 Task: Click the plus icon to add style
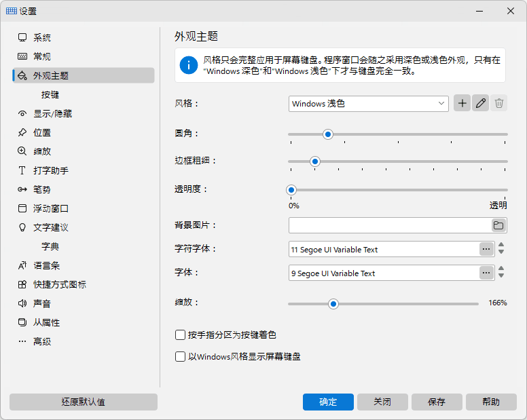462,103
